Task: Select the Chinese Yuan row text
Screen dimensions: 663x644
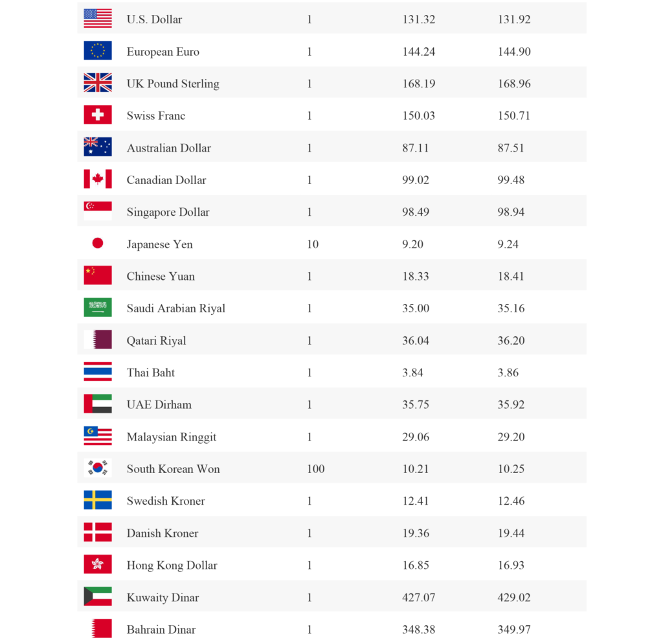Action: pos(161,276)
